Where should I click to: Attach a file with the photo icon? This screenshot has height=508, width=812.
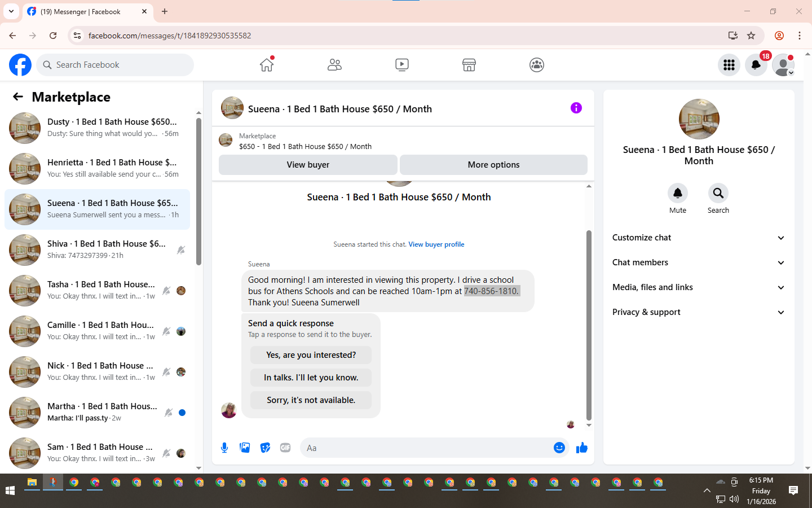(x=245, y=448)
